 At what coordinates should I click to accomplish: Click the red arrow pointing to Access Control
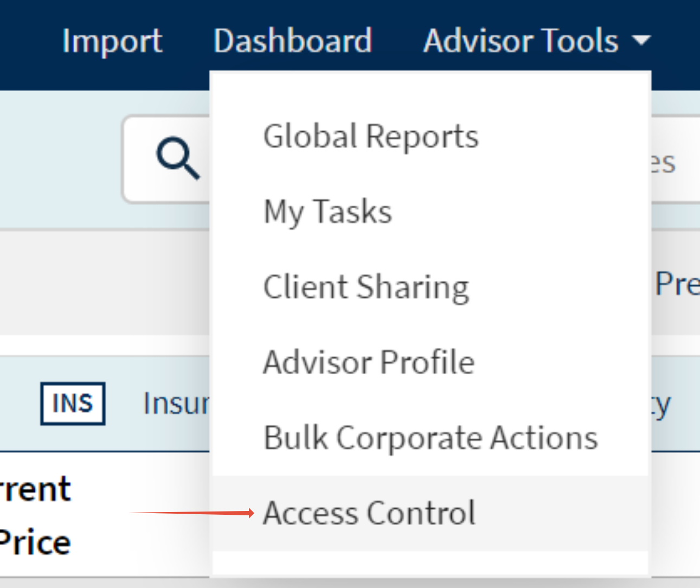(192, 513)
